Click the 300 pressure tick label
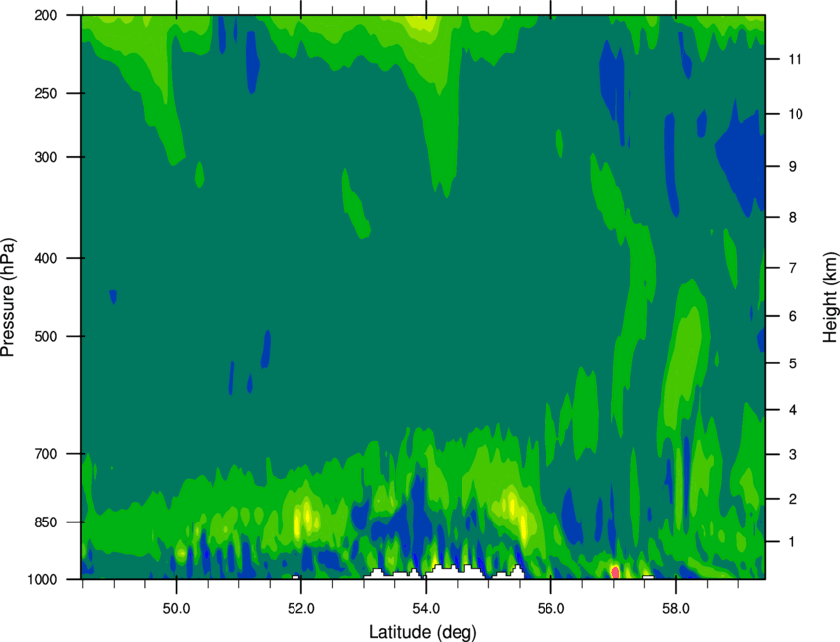840x642 pixels. [x=45, y=157]
